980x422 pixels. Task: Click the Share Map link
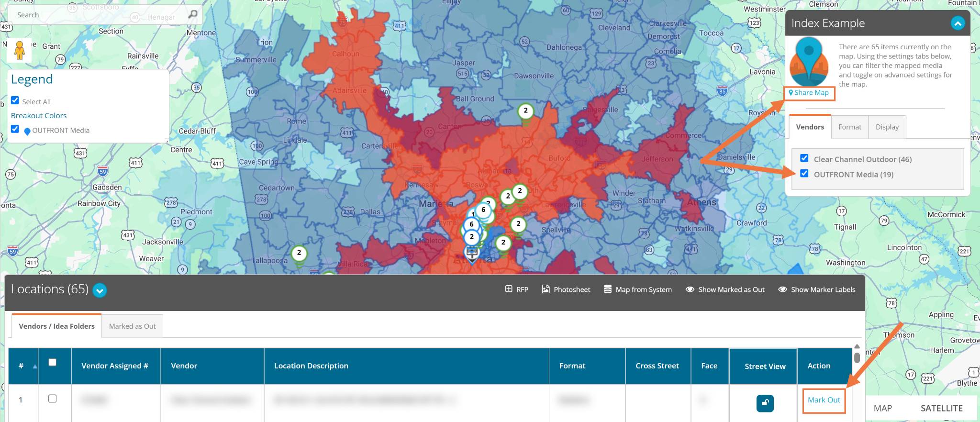(x=809, y=93)
